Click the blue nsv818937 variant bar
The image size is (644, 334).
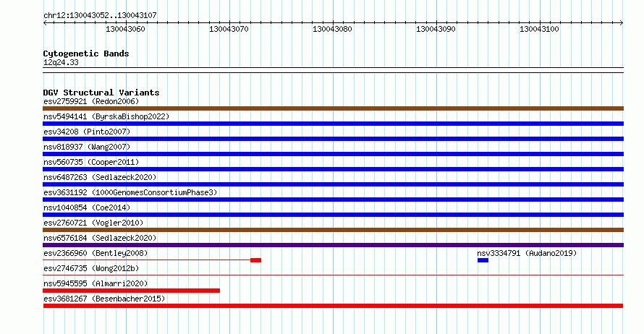point(333,154)
